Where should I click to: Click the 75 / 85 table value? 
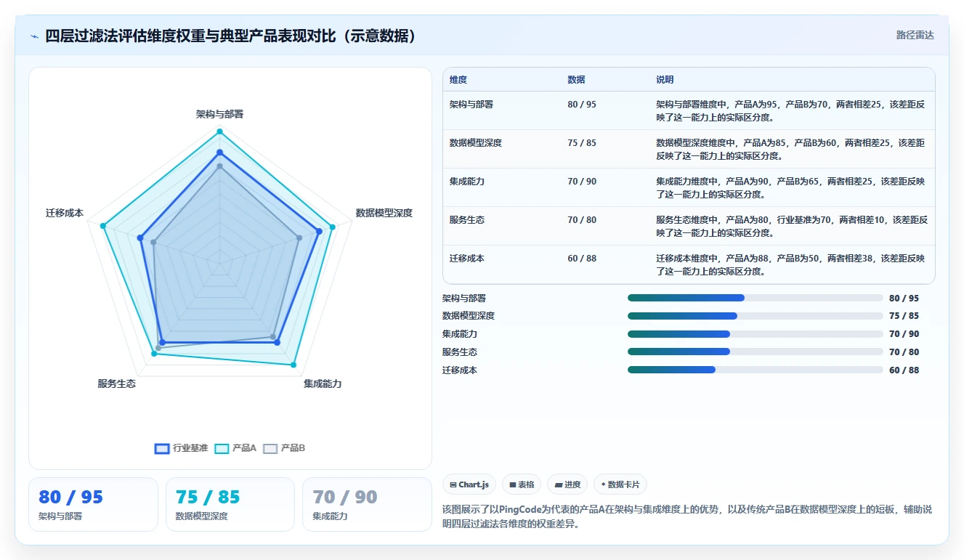pyautogui.click(x=582, y=143)
